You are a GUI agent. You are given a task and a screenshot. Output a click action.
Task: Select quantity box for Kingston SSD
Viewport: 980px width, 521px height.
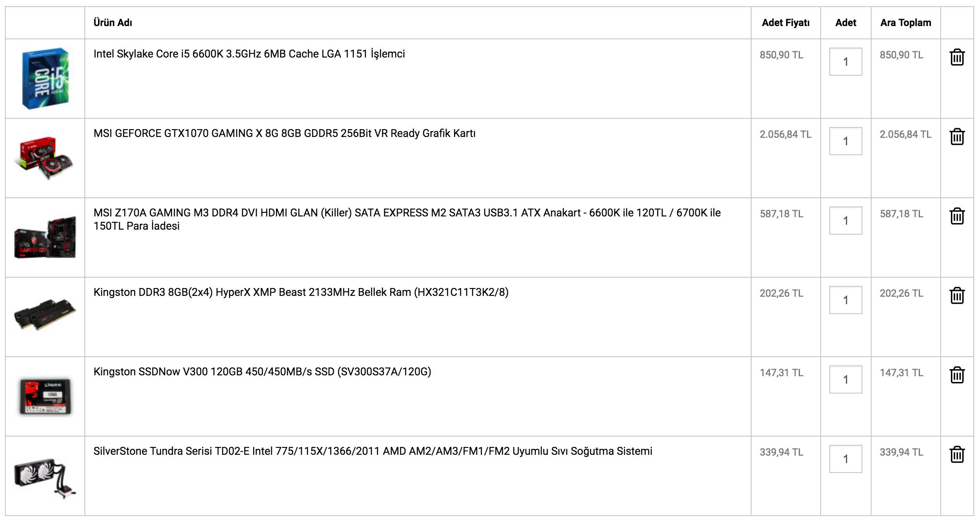click(845, 379)
